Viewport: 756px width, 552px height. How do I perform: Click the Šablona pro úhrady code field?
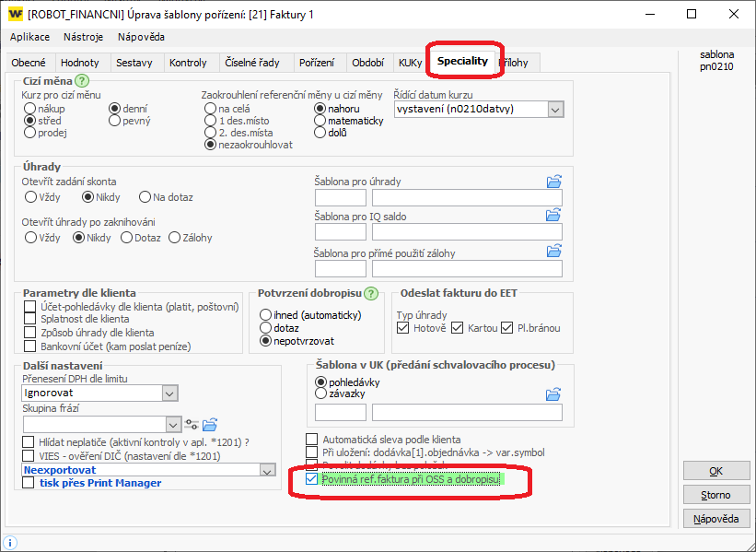(341, 198)
